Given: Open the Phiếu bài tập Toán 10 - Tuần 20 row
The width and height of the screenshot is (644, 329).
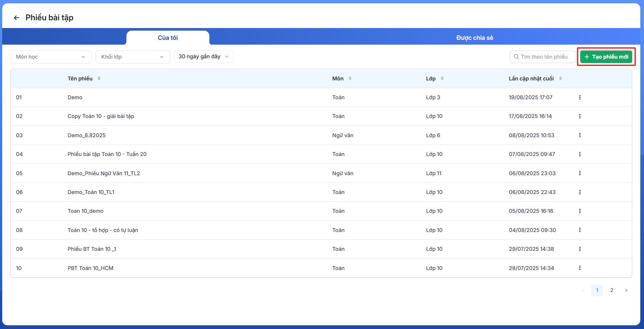Looking at the screenshot, I should click(107, 154).
